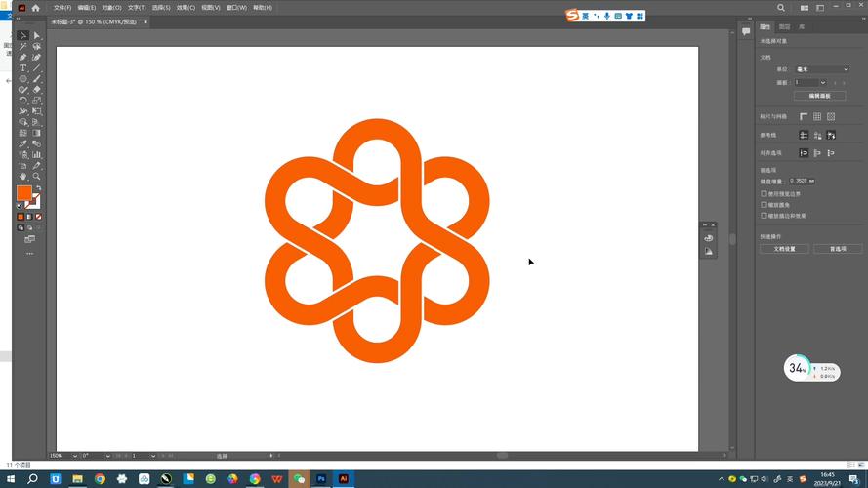Open the File menu
868x488 pixels.
[62, 8]
